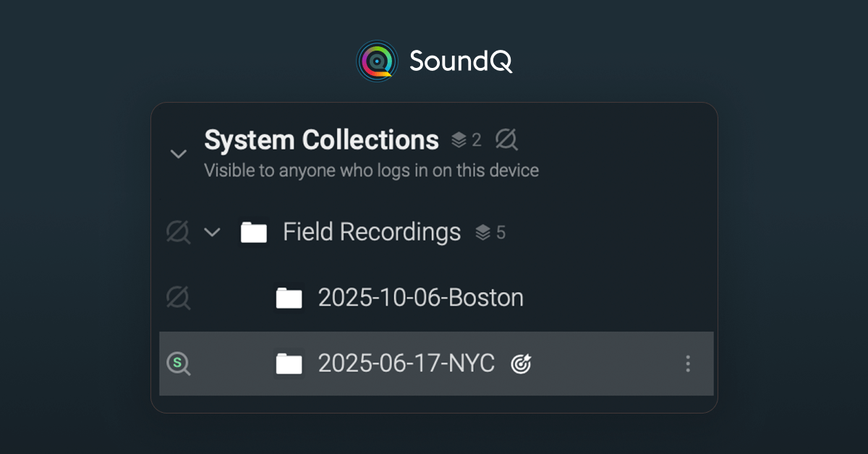Click the 'Visible to anyone' description text
Viewport: 868px width, 454px height.
[x=371, y=171]
